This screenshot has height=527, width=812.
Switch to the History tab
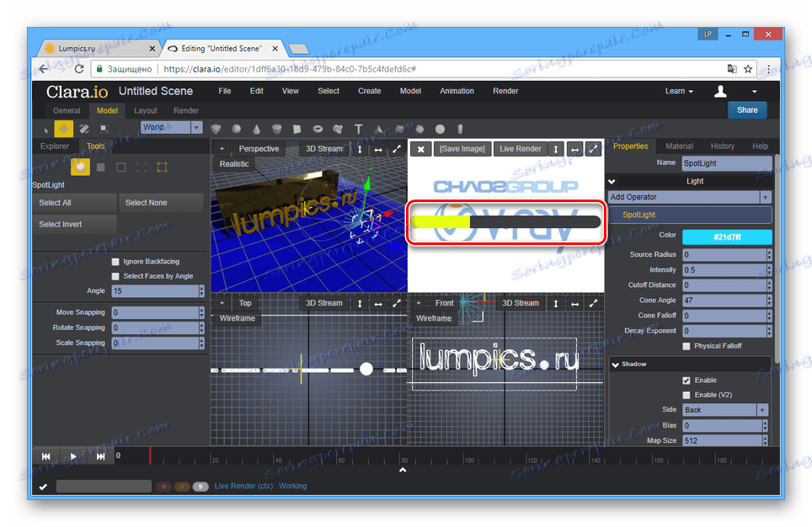coord(723,146)
